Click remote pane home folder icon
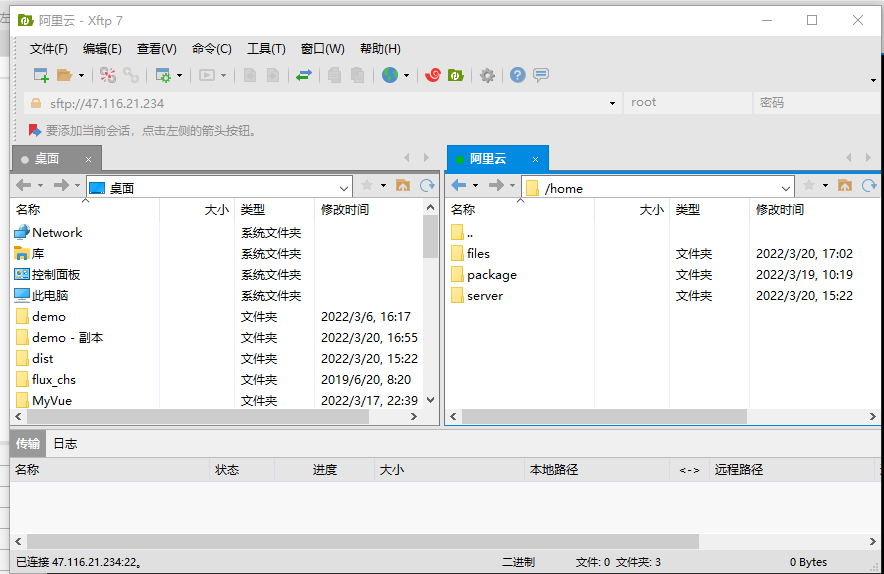 pyautogui.click(x=845, y=185)
